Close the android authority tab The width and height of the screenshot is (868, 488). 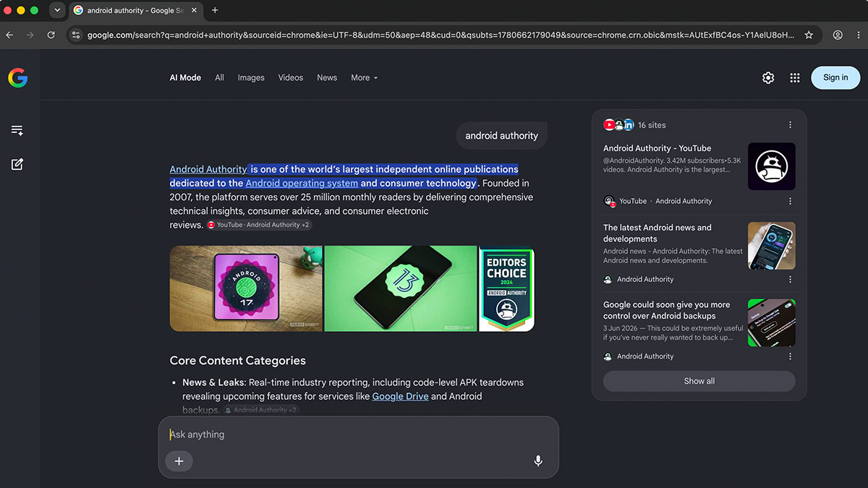tap(194, 11)
